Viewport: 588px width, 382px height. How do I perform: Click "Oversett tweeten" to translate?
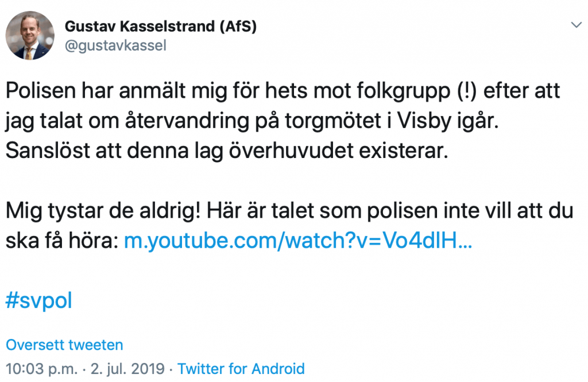coord(64,345)
